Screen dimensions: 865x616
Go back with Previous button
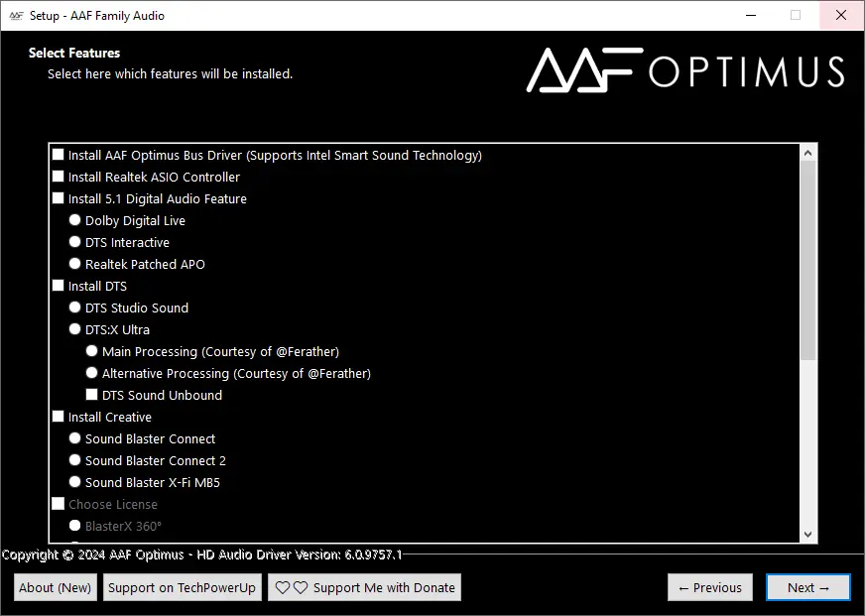[710, 587]
